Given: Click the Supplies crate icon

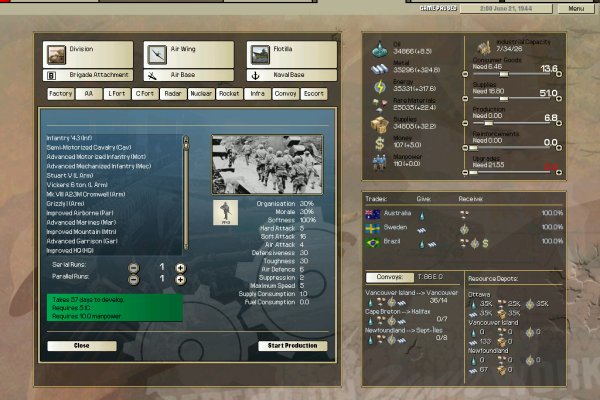Looking at the screenshot, I should pyautogui.click(x=380, y=124).
